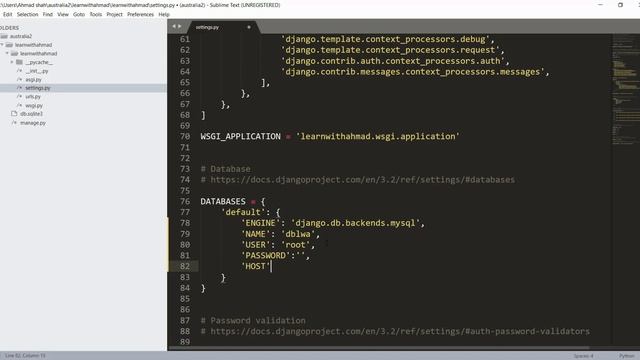Image resolution: width=640 pixels, height=360 pixels.
Task: Click the unsaved-changes dot on settings.py tab
Action: (249, 27)
